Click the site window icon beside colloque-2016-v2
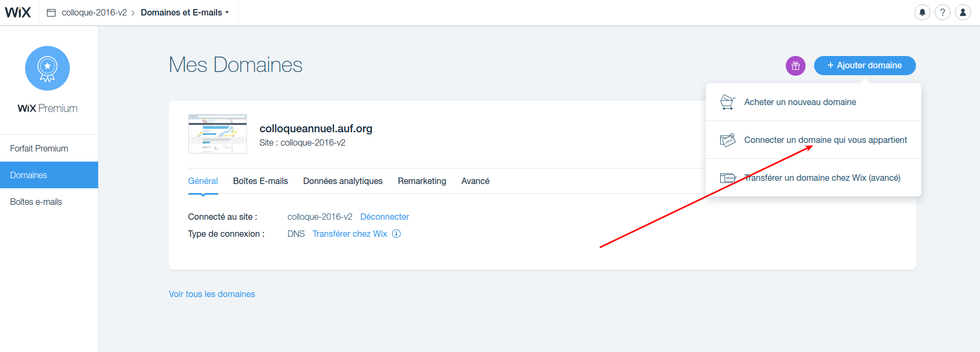 click(x=51, y=12)
